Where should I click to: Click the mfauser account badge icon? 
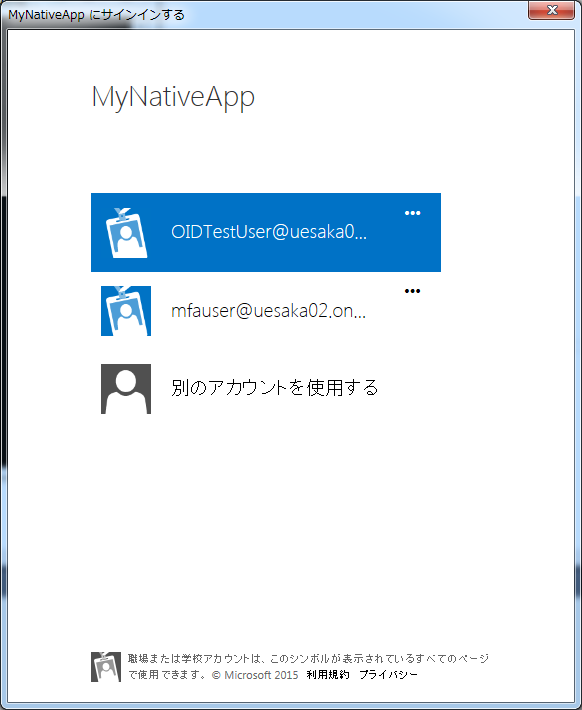(126, 311)
